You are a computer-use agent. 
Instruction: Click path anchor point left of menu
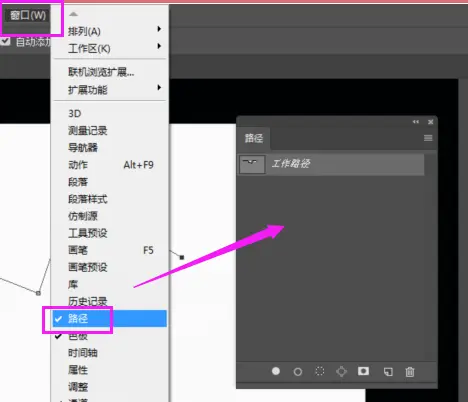(x=38, y=293)
